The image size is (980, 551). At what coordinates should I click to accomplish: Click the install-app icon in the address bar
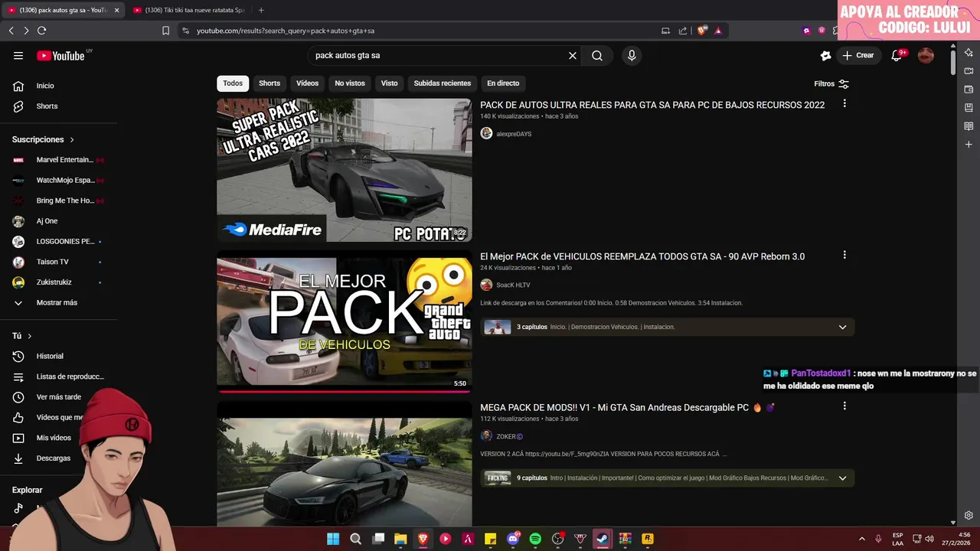coord(665,31)
